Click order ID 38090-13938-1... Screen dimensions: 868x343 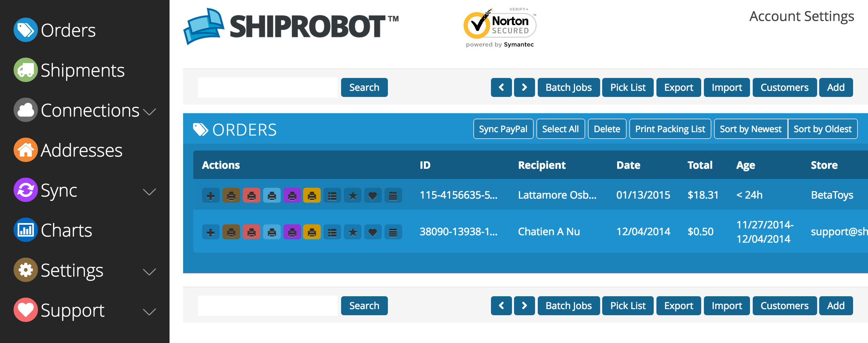click(x=458, y=231)
